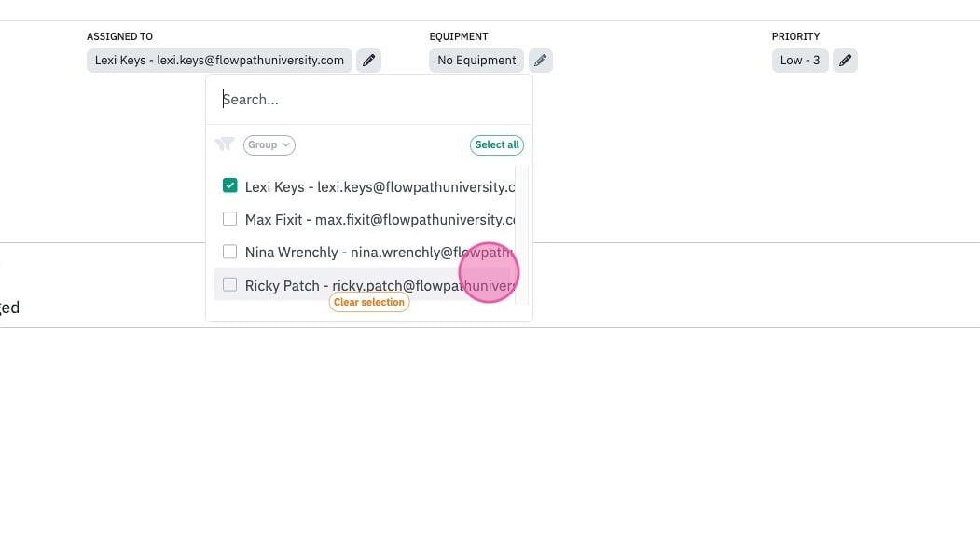Check the Max Fixit checkbox
The width and height of the screenshot is (980, 547).
coord(230,219)
